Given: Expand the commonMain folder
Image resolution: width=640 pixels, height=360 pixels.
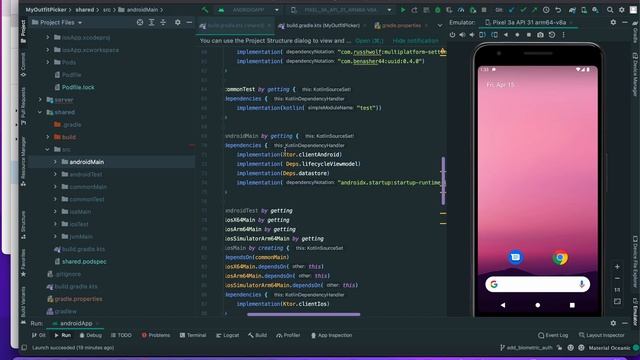Looking at the screenshot, I should coord(56,187).
